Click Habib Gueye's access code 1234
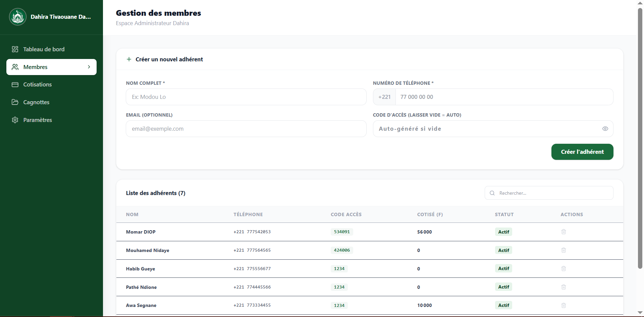 [339, 269]
